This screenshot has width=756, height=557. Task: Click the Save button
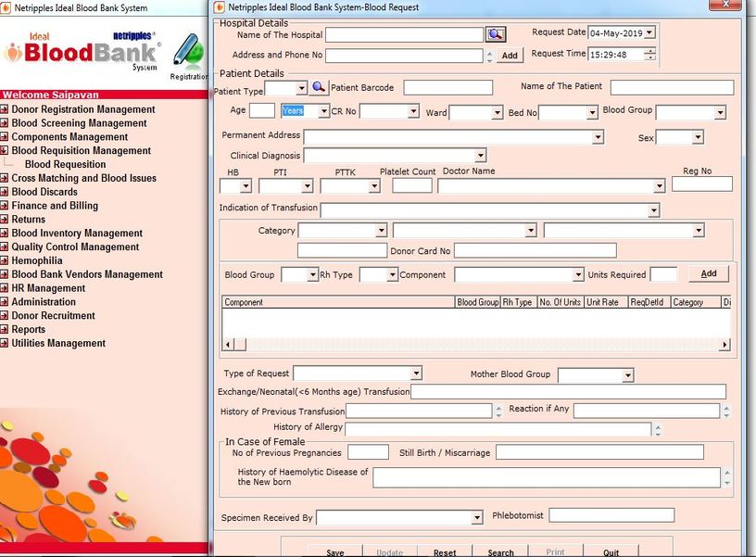tap(335, 551)
